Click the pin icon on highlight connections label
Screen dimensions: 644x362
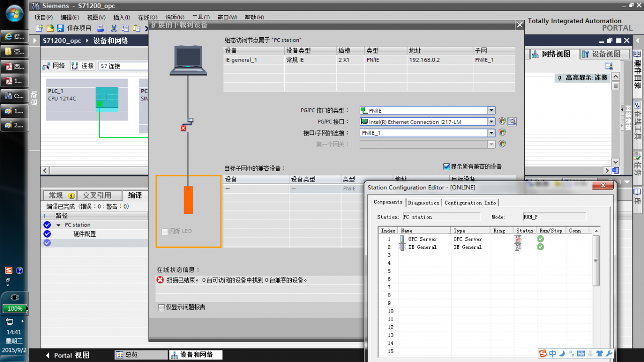pyautogui.click(x=559, y=78)
